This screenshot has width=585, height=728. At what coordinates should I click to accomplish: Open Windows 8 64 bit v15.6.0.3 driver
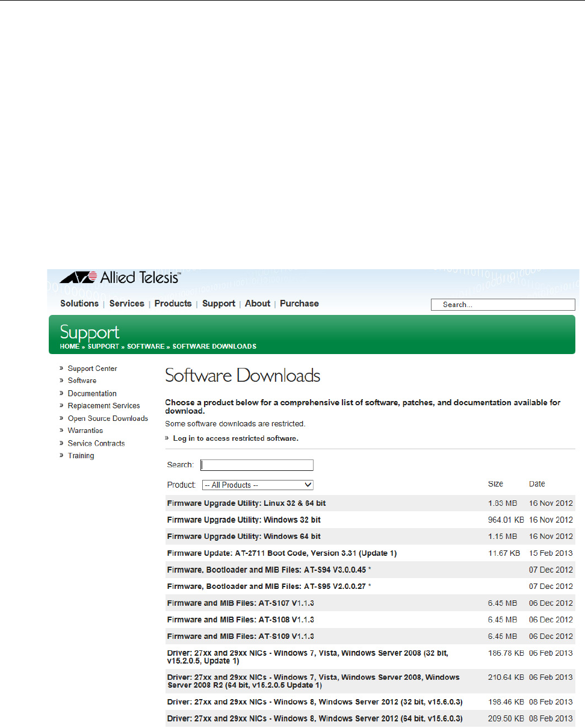(315, 718)
